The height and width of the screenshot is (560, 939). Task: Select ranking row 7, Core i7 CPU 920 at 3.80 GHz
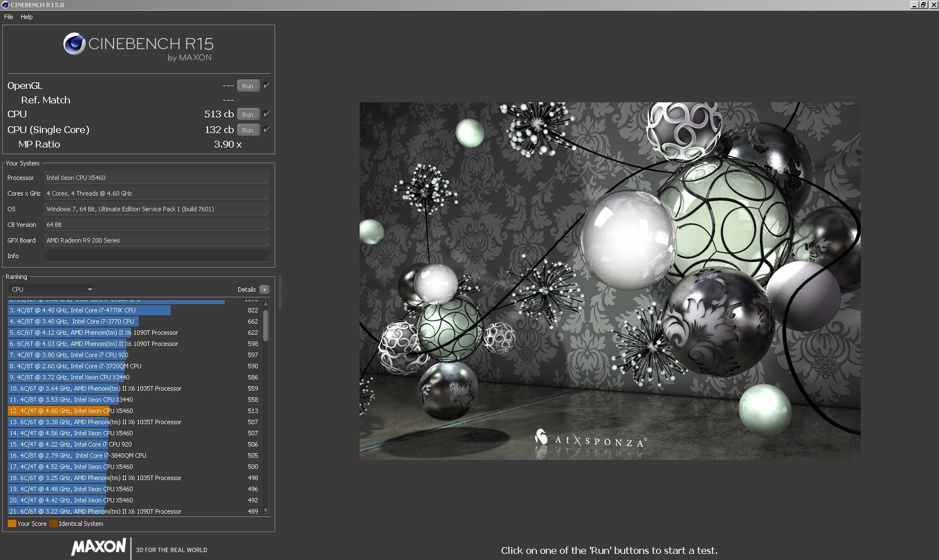click(134, 355)
